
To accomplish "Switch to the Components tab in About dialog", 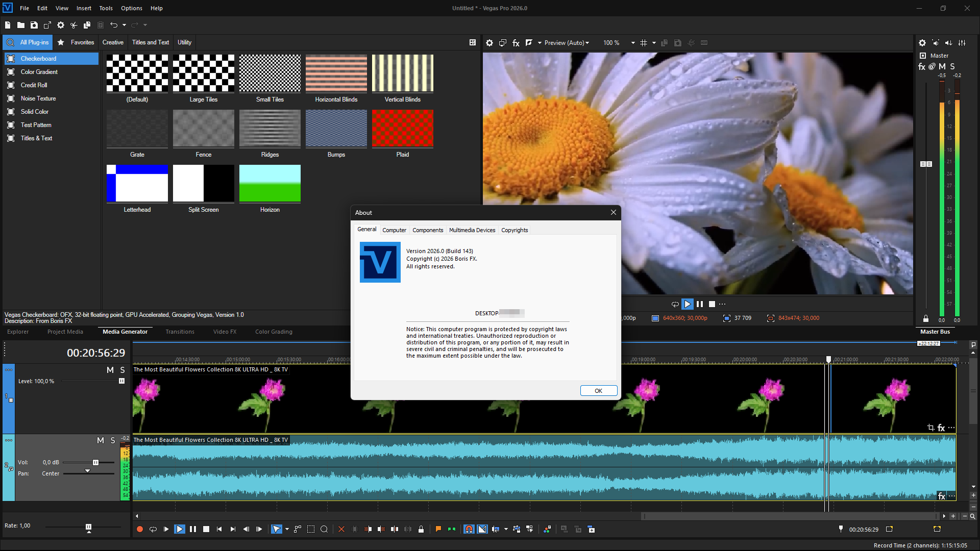I will coord(428,230).
